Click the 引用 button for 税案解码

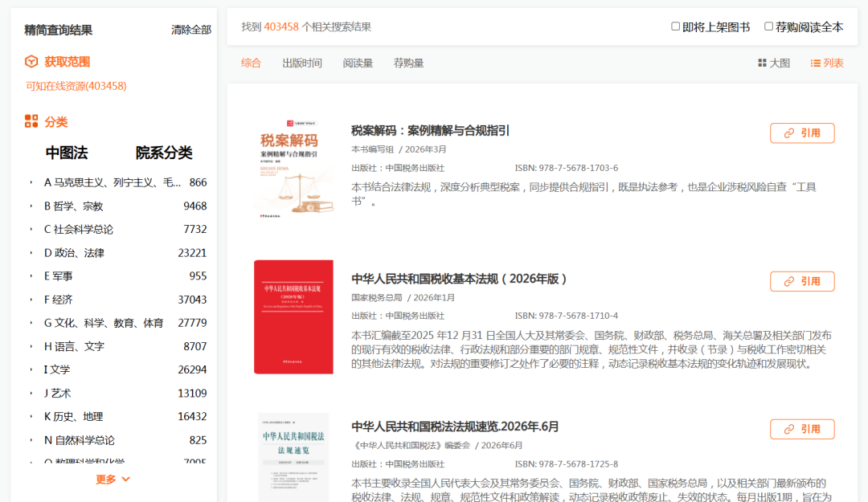802,133
